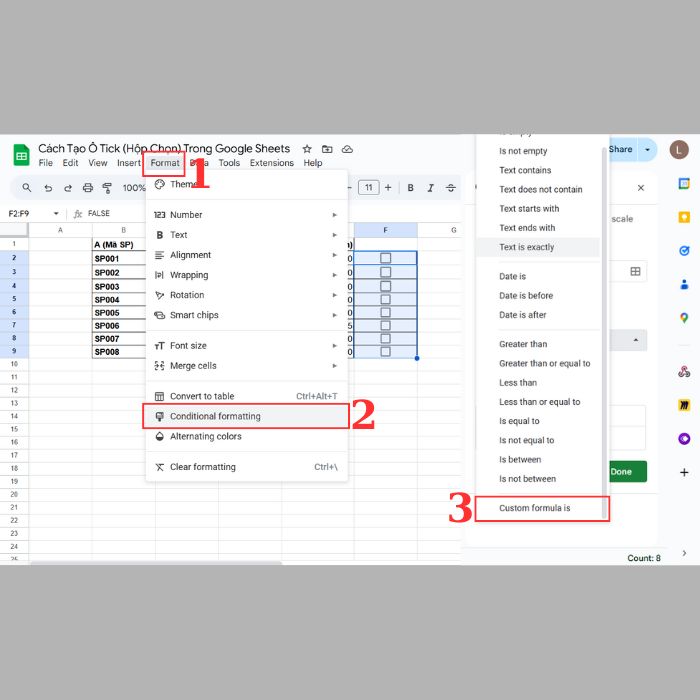Click the select data range grid icon
Screen dimensions: 700x700
635,271
